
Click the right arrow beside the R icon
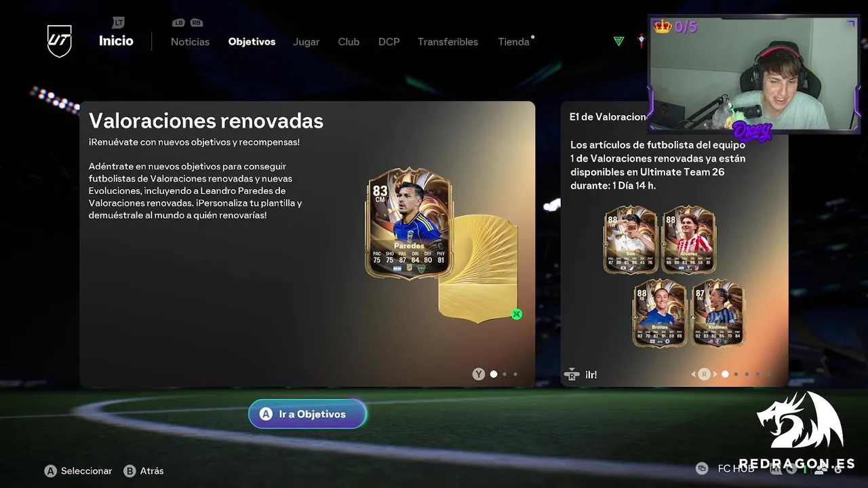click(715, 374)
